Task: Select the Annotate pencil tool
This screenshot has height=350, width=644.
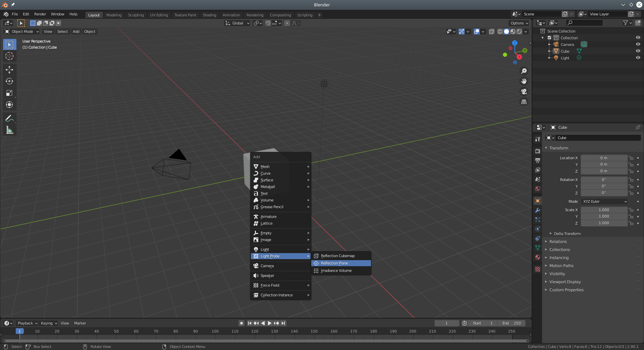Action: (x=9, y=118)
